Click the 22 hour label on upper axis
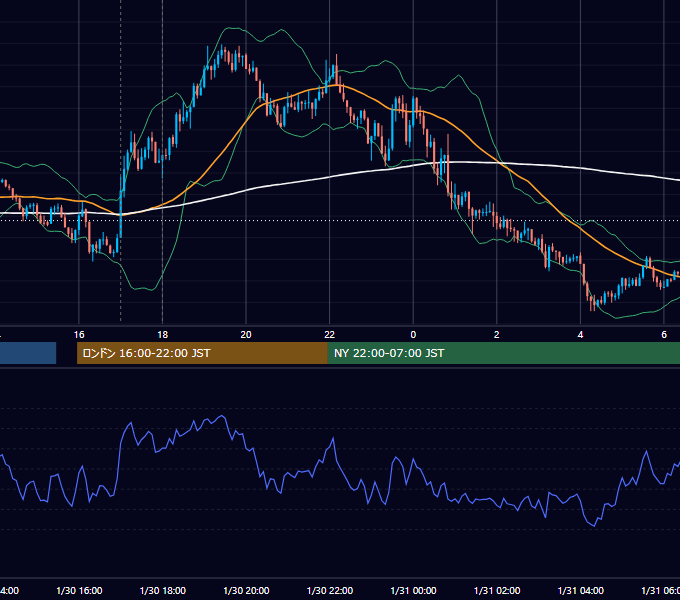This screenshot has height=600, width=680. click(330, 335)
